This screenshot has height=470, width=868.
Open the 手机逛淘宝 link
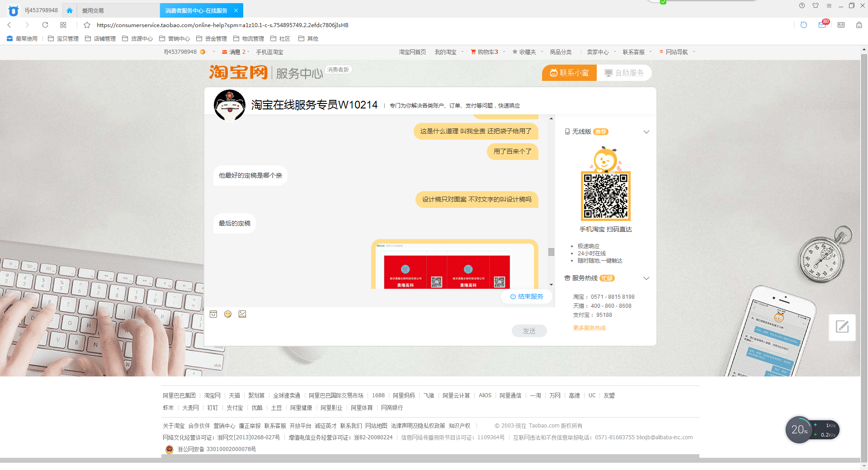pyautogui.click(x=269, y=52)
